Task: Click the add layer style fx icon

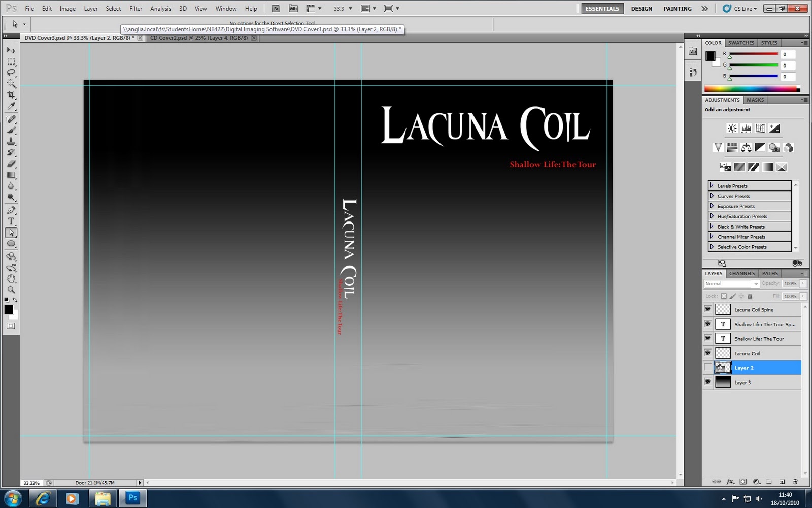Action: point(730,482)
